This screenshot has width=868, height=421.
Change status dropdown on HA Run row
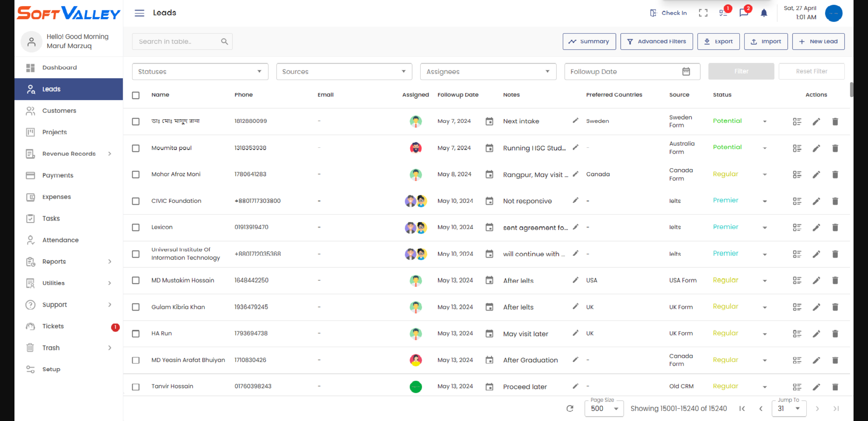pos(764,333)
